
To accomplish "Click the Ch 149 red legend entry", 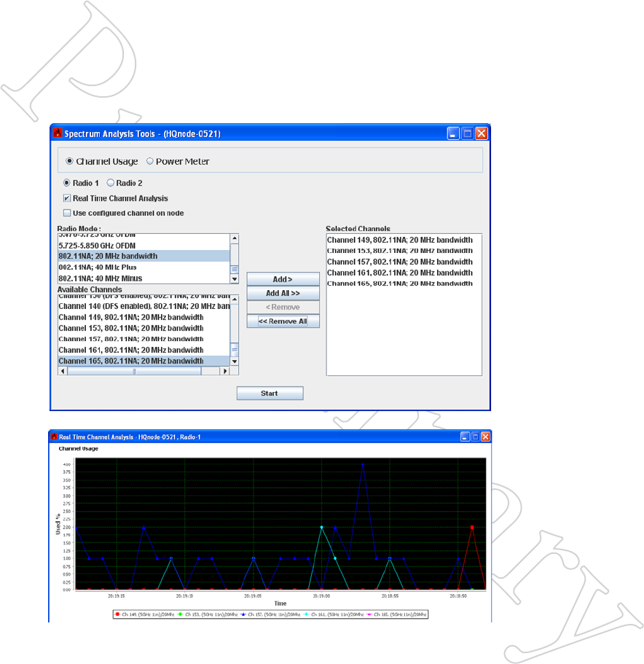I will click(145, 614).
